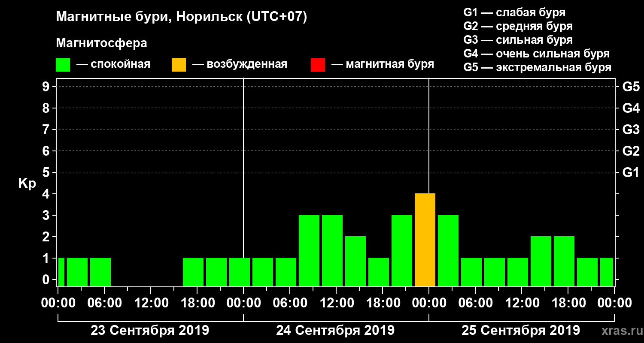The height and width of the screenshot is (343, 644).
Task: Click the 'G2' right-axis label beside Kp 6
Action: coord(631,151)
